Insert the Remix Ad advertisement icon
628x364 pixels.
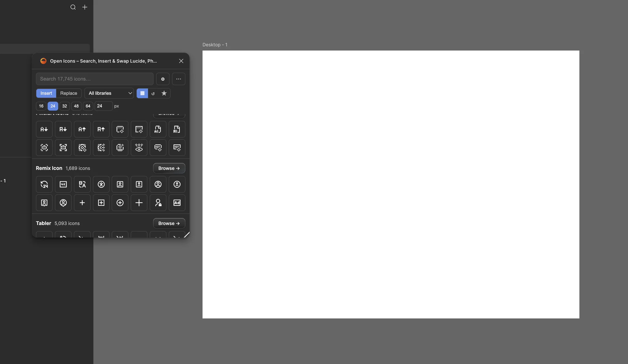[x=177, y=203]
